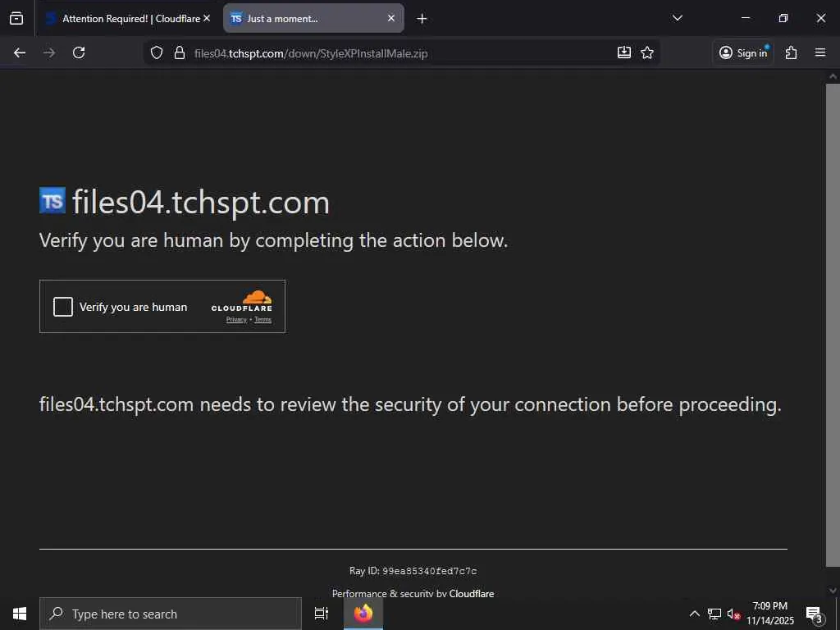
Task: Click the TS site logo beside the heading
Action: pos(52,201)
